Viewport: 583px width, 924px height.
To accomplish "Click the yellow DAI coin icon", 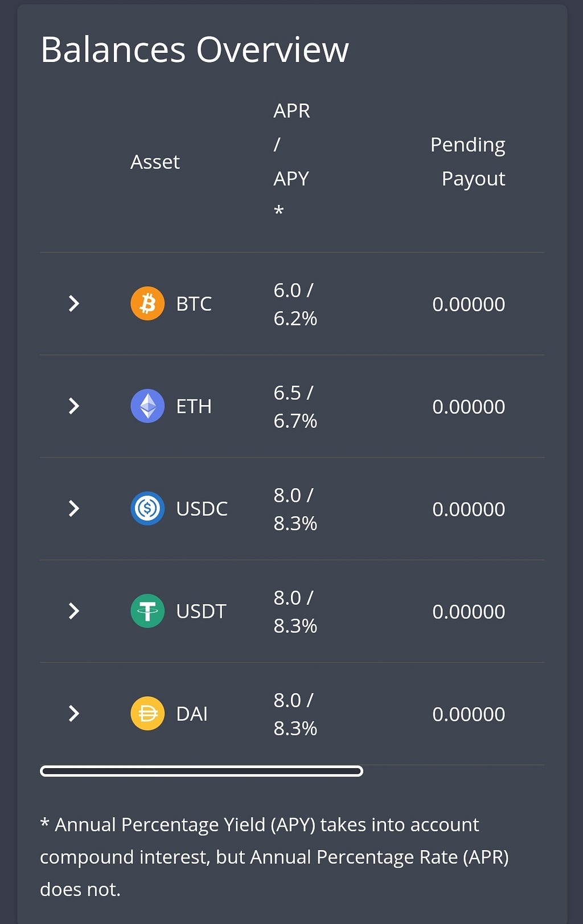I will [x=147, y=713].
